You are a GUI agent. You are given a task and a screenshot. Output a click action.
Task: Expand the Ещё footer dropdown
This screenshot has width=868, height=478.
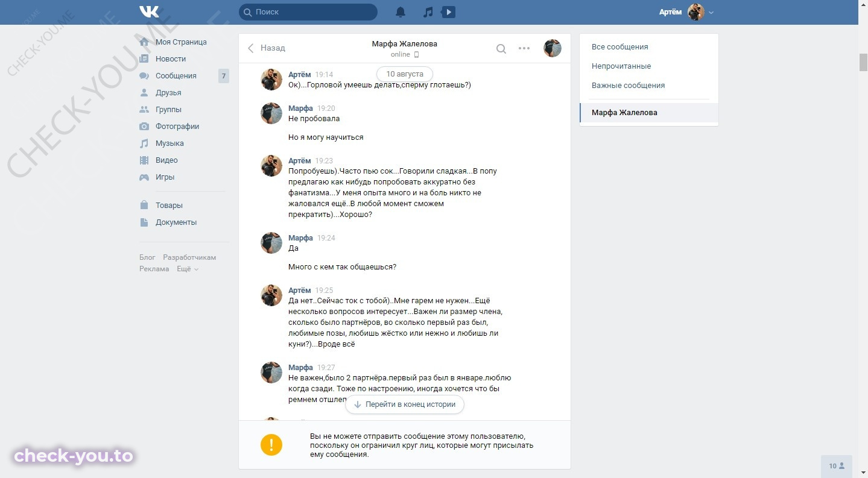pyautogui.click(x=188, y=269)
